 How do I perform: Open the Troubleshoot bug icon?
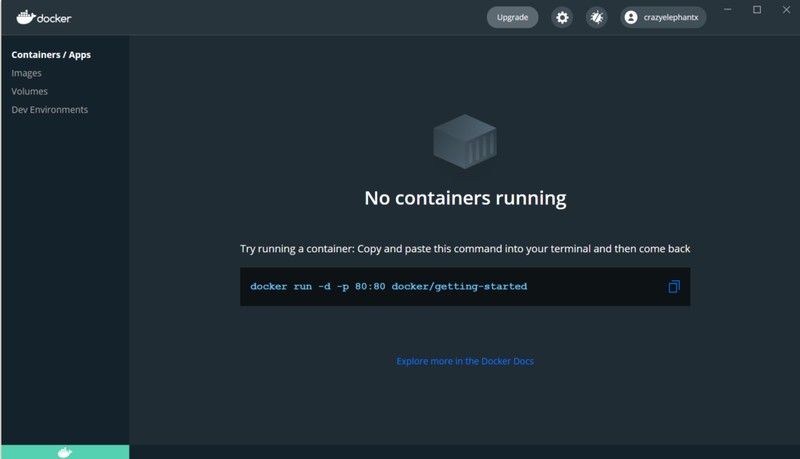pyautogui.click(x=596, y=17)
